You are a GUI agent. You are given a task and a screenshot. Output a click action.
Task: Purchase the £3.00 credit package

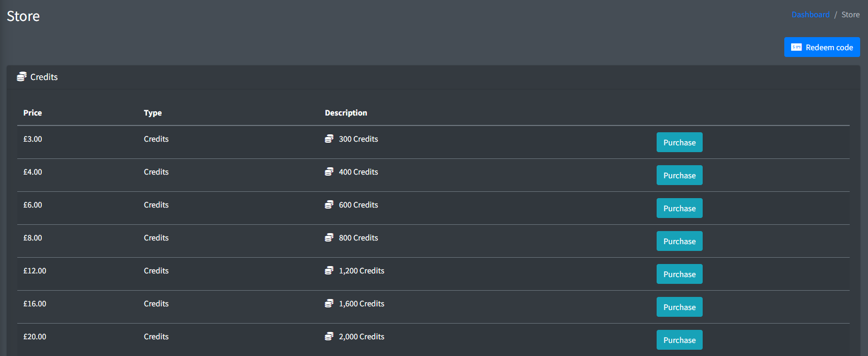coord(679,142)
